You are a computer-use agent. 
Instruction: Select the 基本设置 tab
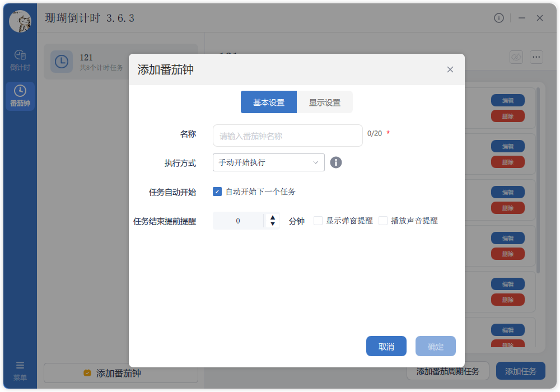pyautogui.click(x=269, y=102)
